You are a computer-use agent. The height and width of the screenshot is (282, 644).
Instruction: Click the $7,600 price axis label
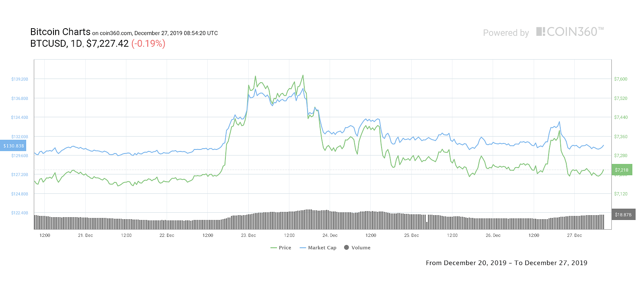[x=621, y=79]
